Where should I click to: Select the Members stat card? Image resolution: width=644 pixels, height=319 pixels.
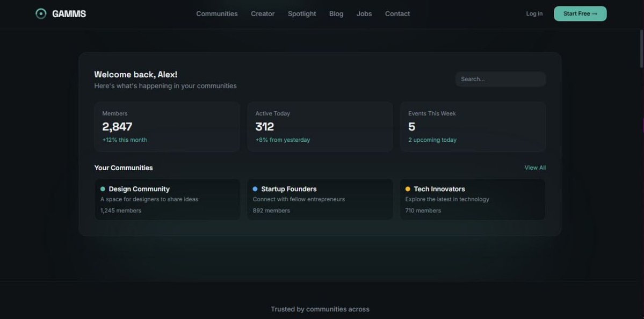(x=167, y=126)
